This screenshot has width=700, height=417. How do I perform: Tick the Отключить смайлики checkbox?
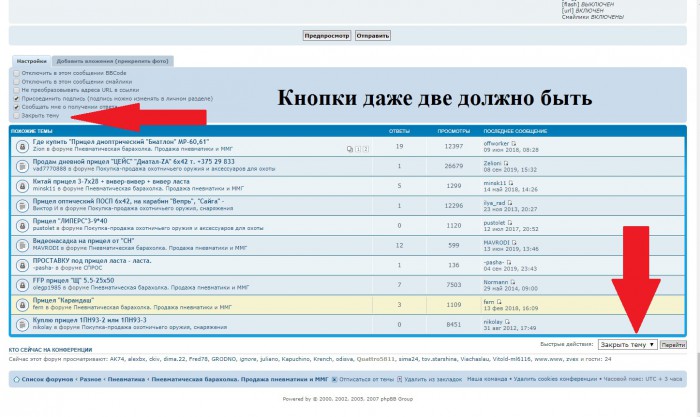click(x=17, y=82)
